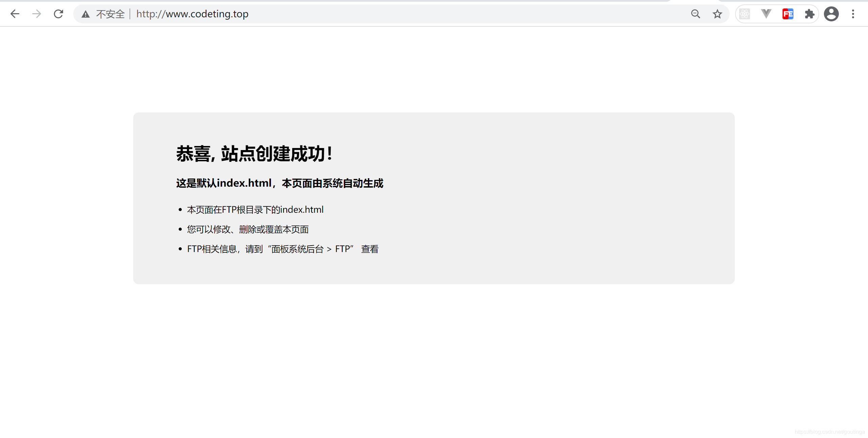Open the 不安全 security warning indicator

pos(103,14)
